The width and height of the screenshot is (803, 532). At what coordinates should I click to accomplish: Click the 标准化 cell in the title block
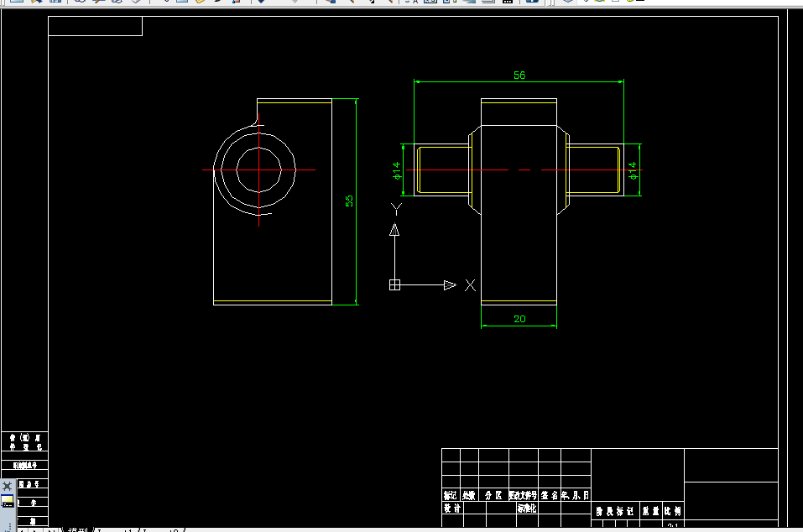click(526, 508)
